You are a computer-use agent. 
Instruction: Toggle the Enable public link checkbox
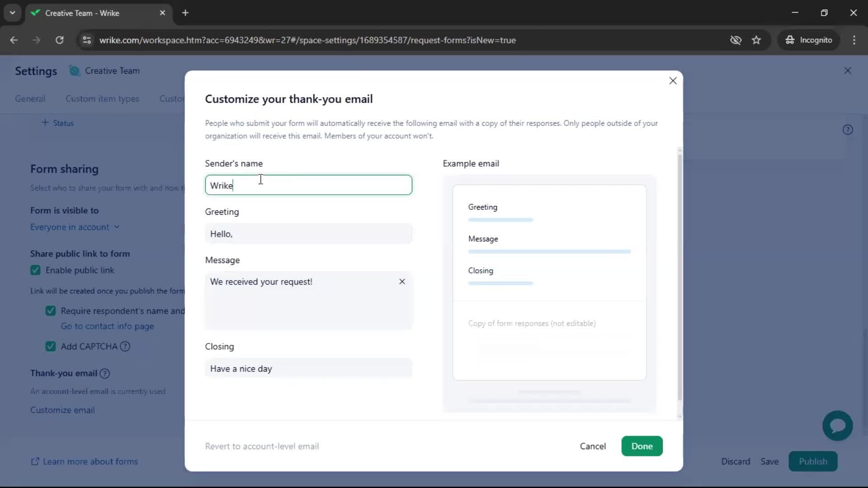[35, 270]
